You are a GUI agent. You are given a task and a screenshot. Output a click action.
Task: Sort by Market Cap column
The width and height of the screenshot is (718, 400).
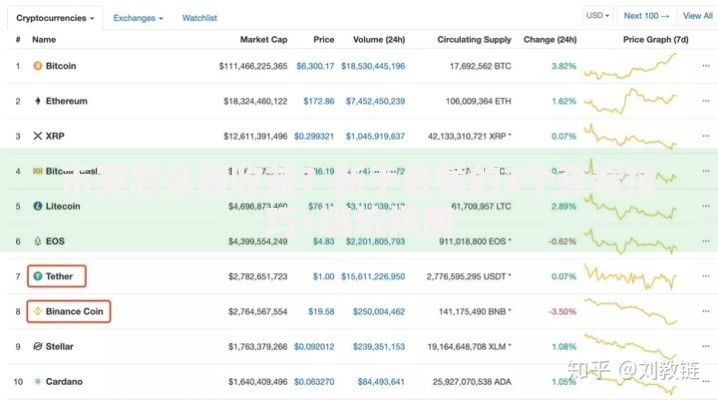tap(264, 39)
